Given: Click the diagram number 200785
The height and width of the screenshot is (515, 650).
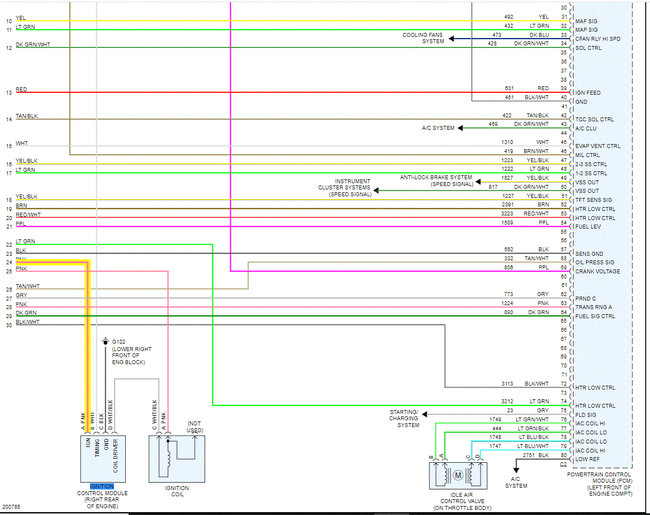Looking at the screenshot, I should click(11, 507).
